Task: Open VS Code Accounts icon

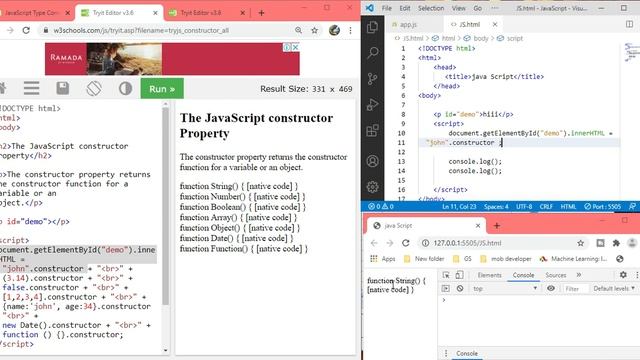Action: point(372,161)
